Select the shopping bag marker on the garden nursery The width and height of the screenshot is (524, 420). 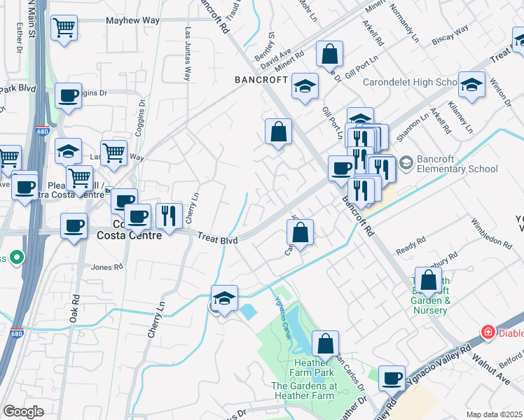point(429,282)
